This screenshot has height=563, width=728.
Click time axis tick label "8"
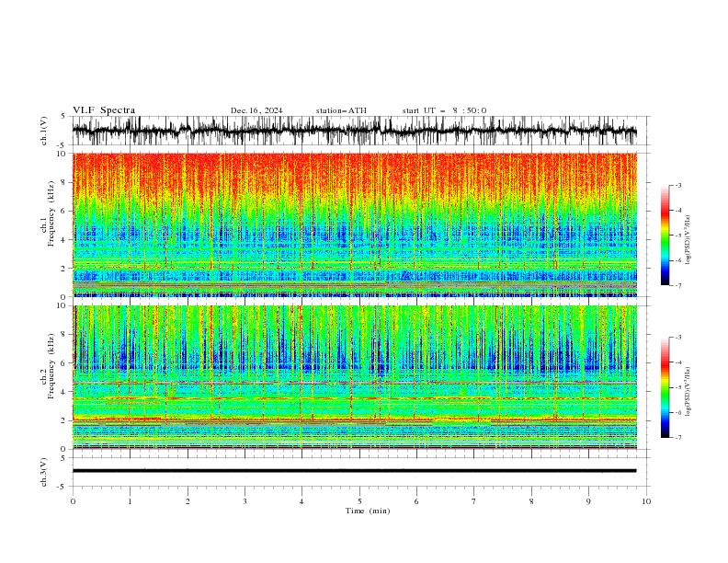[x=531, y=501]
